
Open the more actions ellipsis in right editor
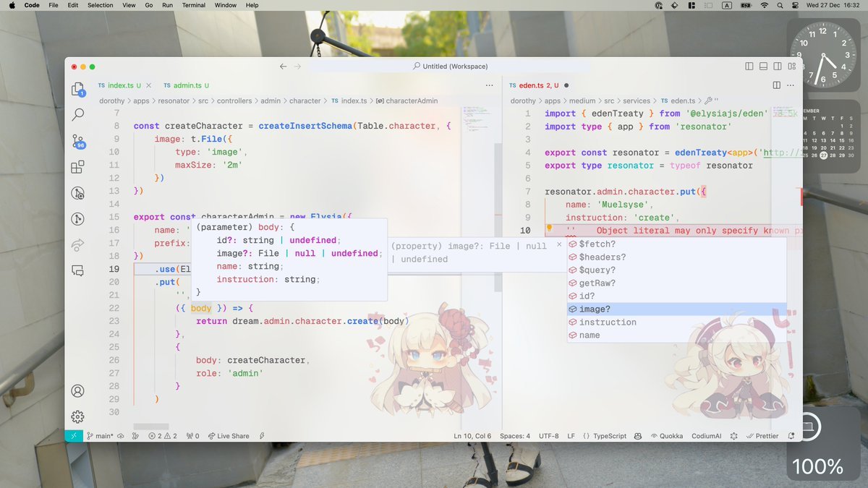coord(791,85)
